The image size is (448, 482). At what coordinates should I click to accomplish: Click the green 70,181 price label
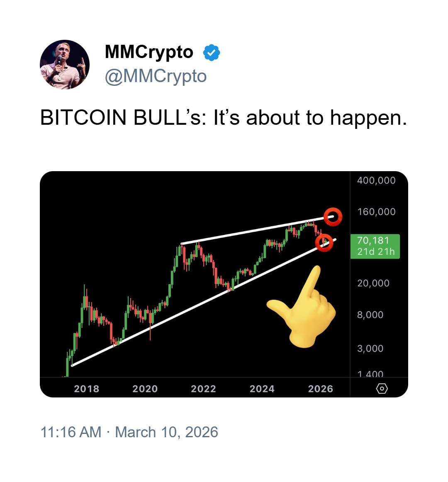[375, 246]
